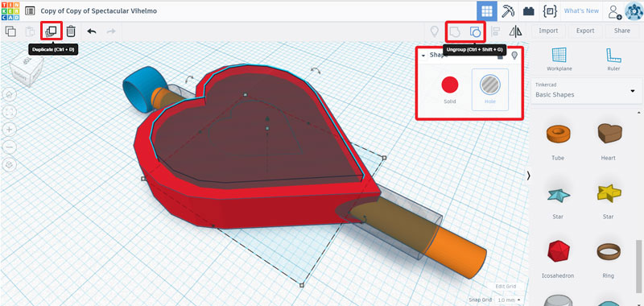Zoom out with the minus button
644x306 pixels.
(10, 147)
